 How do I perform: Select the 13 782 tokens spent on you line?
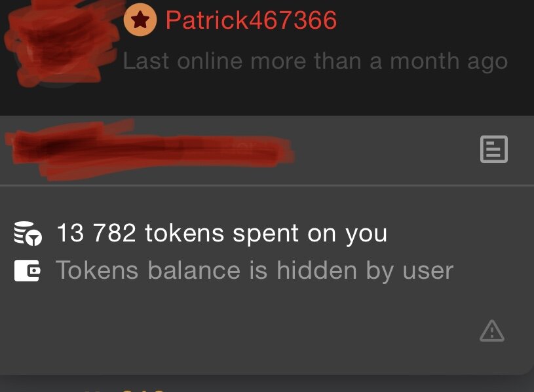click(222, 234)
